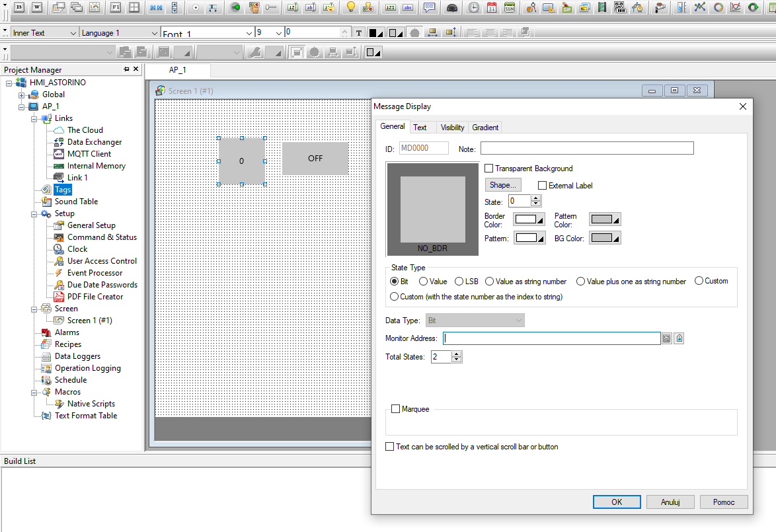Select the animated film strip icon
The image size is (776, 532).
tap(601, 7)
